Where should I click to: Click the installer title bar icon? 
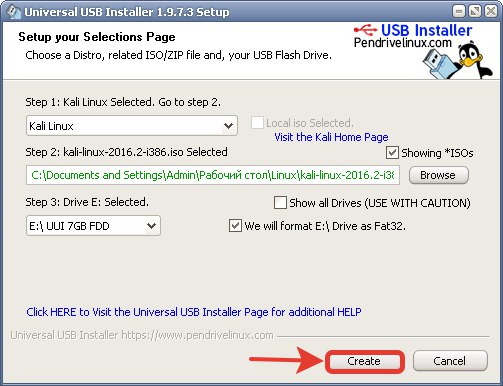click(14, 12)
